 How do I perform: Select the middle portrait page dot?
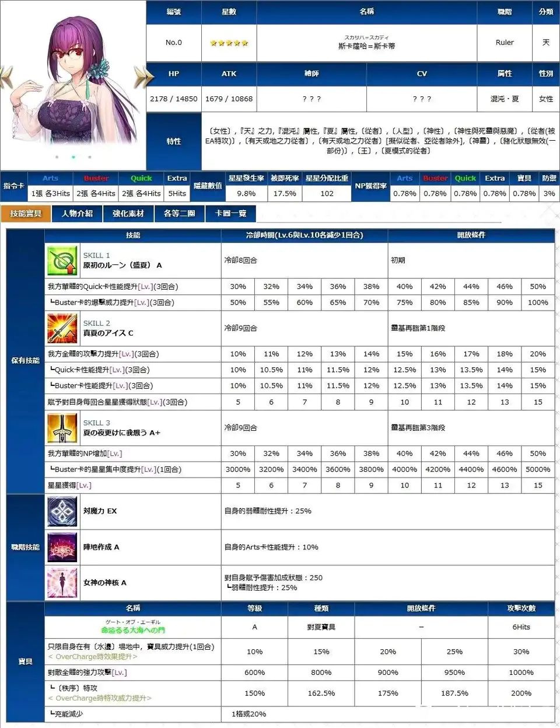click(73, 157)
